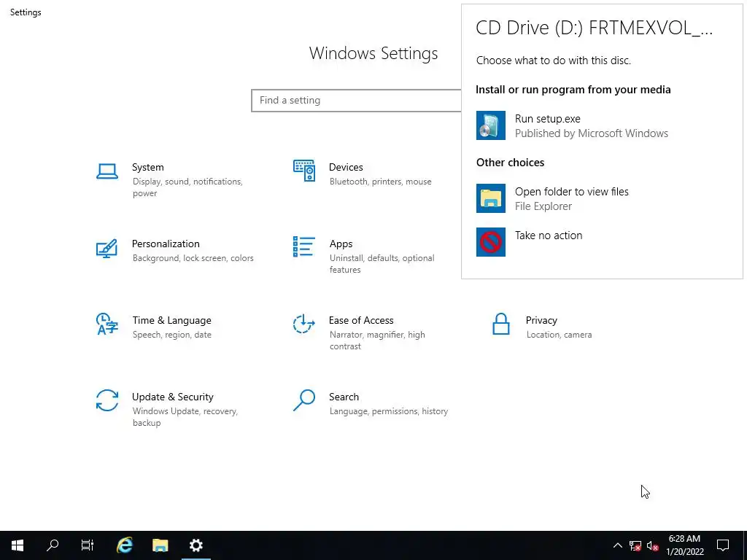Click 'Uninstall, defaults, optional features' description

(x=382, y=264)
